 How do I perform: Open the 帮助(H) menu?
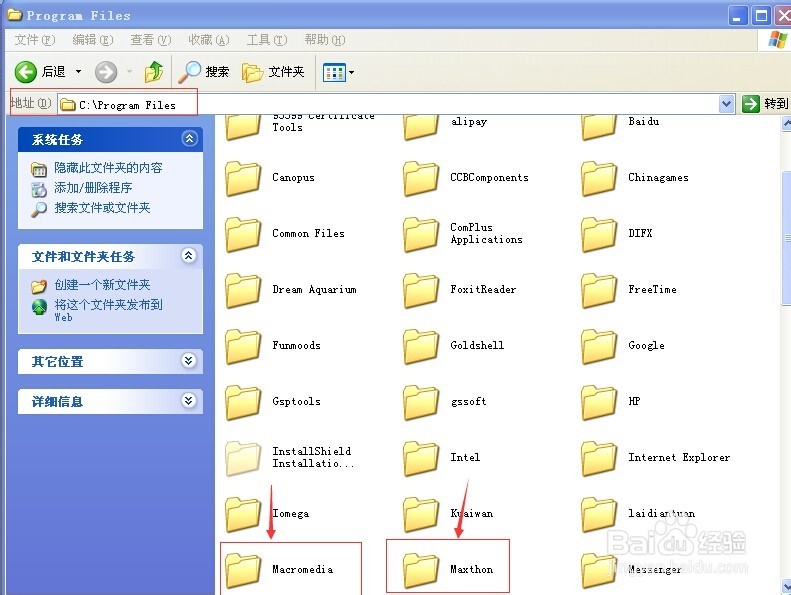click(324, 40)
